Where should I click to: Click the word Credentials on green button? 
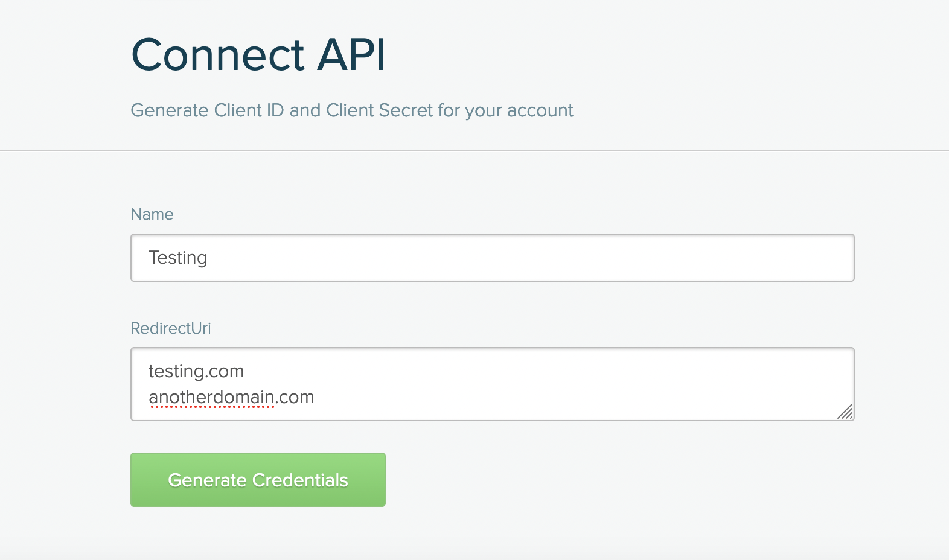[300, 480]
